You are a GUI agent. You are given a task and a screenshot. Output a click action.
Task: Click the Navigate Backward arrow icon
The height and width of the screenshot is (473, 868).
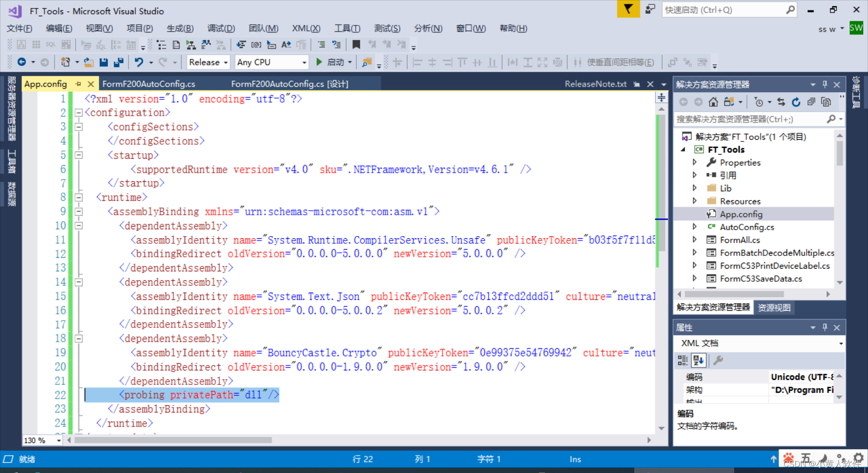[x=22, y=62]
